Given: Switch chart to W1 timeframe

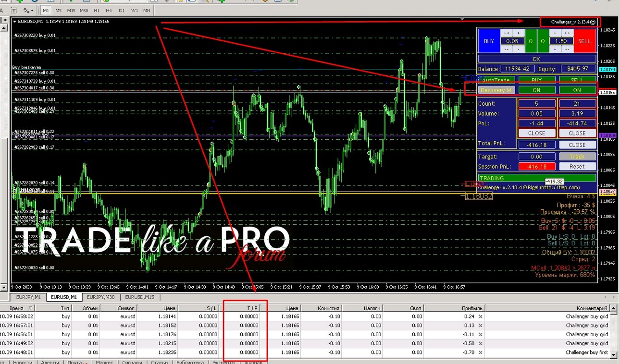Looking at the screenshot, I should click(x=135, y=10).
